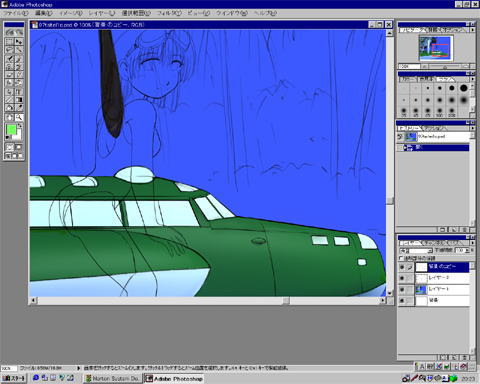Delete layer with Layers panel trash icon
The image size is (480, 384).
tap(465, 357)
